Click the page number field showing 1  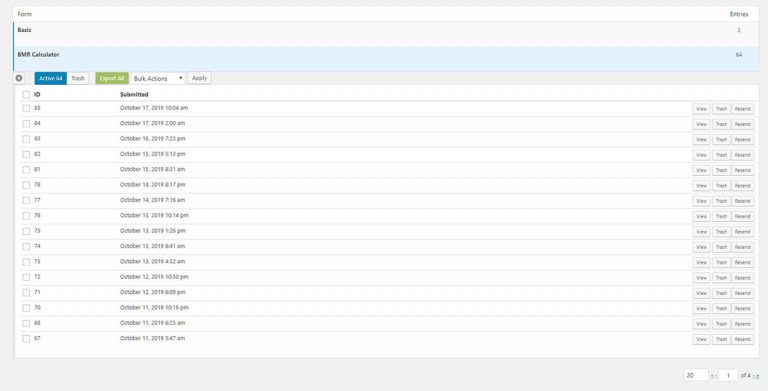point(728,375)
